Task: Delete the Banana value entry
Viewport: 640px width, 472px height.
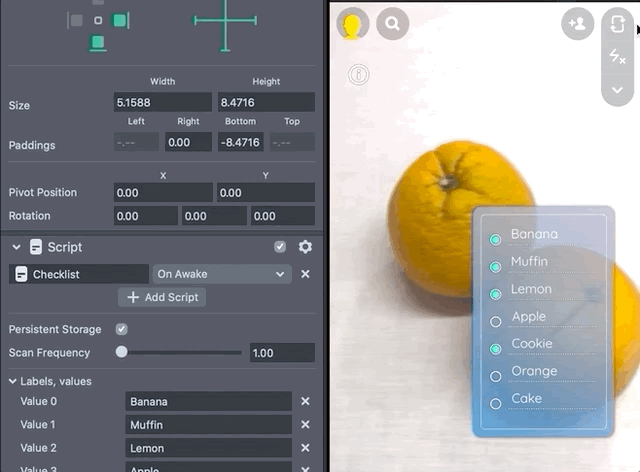Action: (x=305, y=402)
